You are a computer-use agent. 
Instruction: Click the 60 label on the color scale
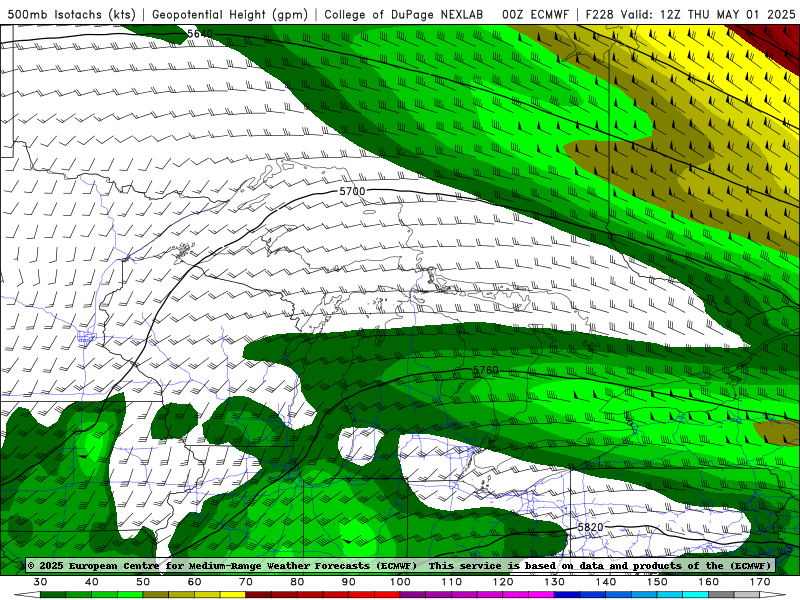click(x=194, y=582)
